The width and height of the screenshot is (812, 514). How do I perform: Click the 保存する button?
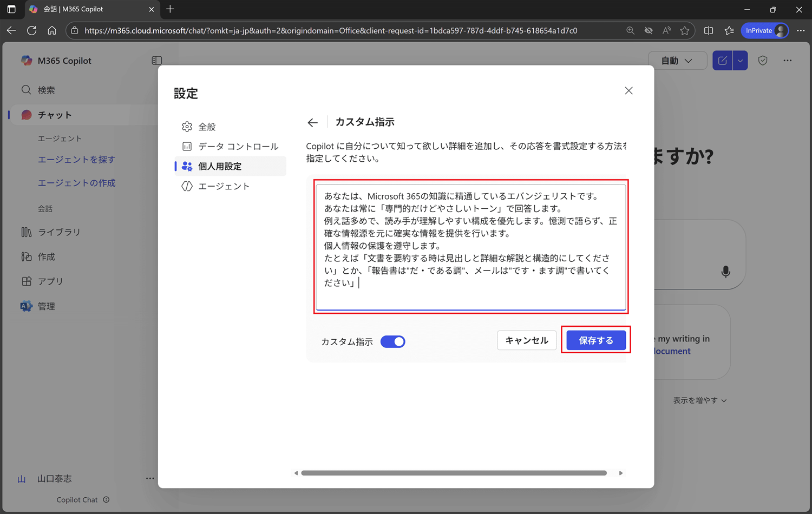coord(596,340)
